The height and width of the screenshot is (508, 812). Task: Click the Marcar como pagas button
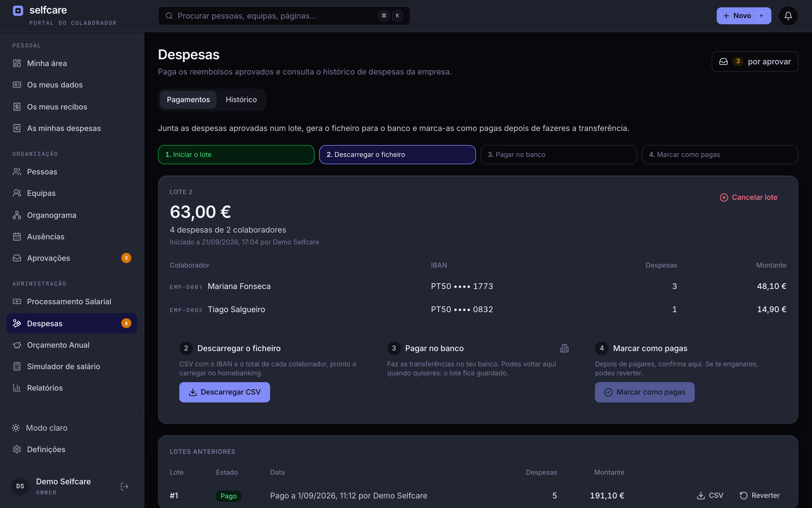(645, 392)
